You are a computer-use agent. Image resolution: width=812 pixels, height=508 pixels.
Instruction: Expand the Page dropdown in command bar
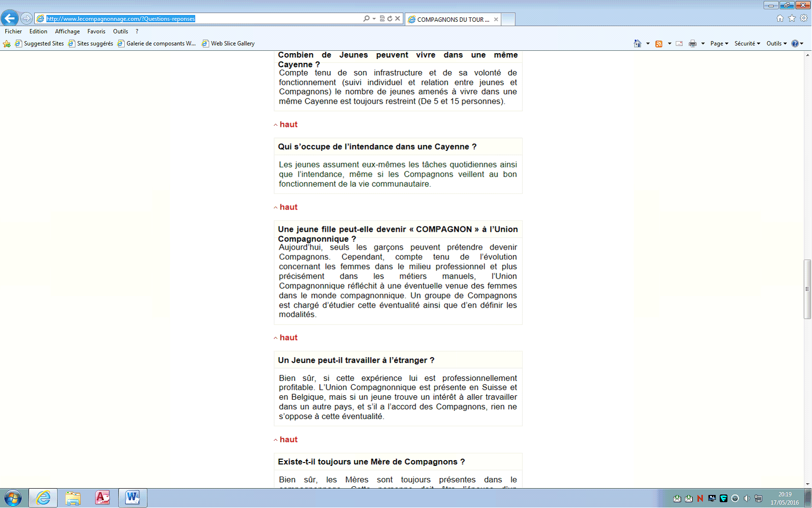[x=719, y=44]
